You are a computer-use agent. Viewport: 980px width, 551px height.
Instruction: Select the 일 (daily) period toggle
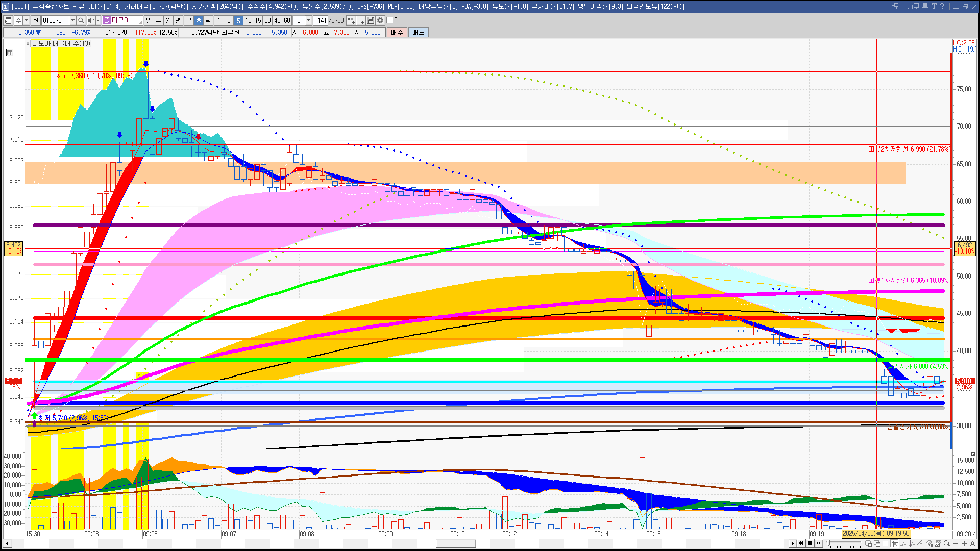coord(149,20)
